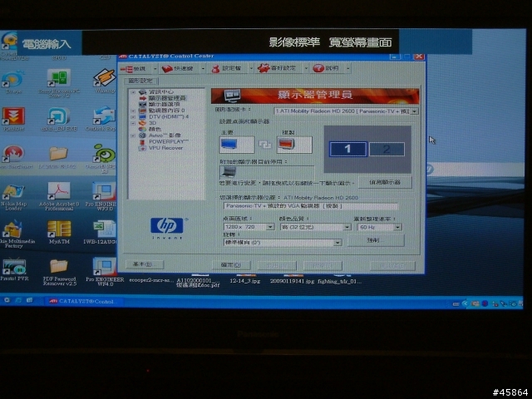Screen dimensions: 532x399
Task: Expand the Information Center tree node
Action: [133, 92]
